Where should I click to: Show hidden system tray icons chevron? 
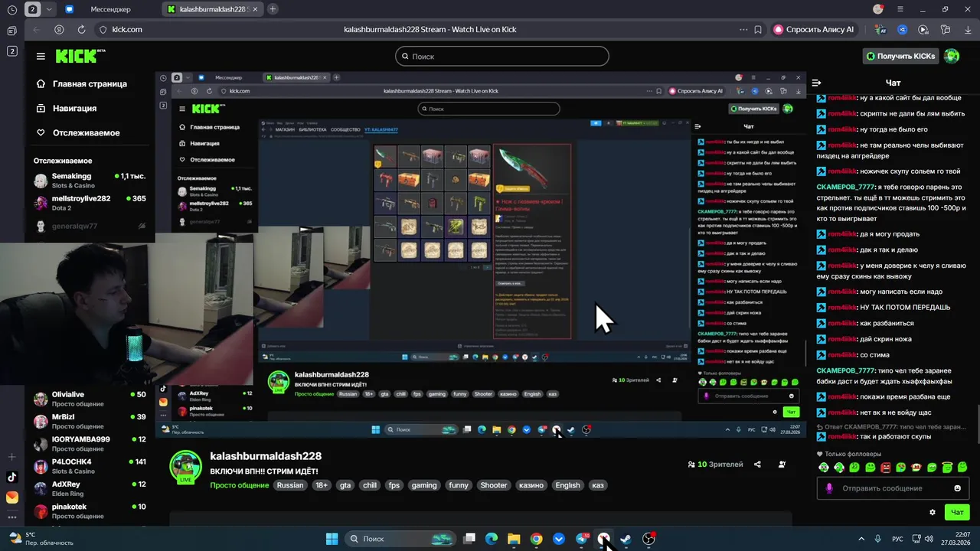(x=861, y=539)
